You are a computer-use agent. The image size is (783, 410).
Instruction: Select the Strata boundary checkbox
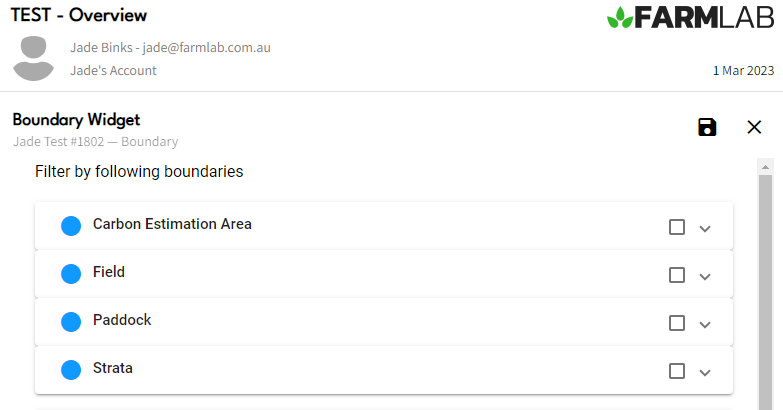[677, 371]
